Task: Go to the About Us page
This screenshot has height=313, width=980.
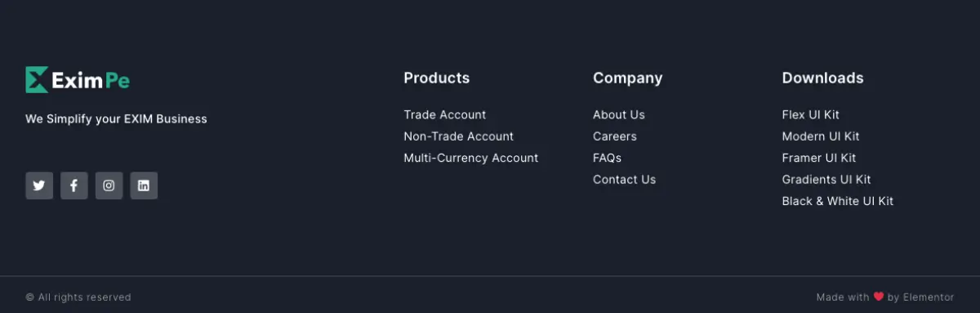Action: coord(619,114)
